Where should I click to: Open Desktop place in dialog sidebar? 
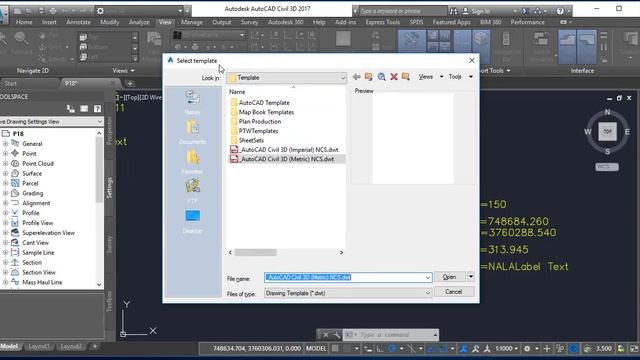click(192, 221)
